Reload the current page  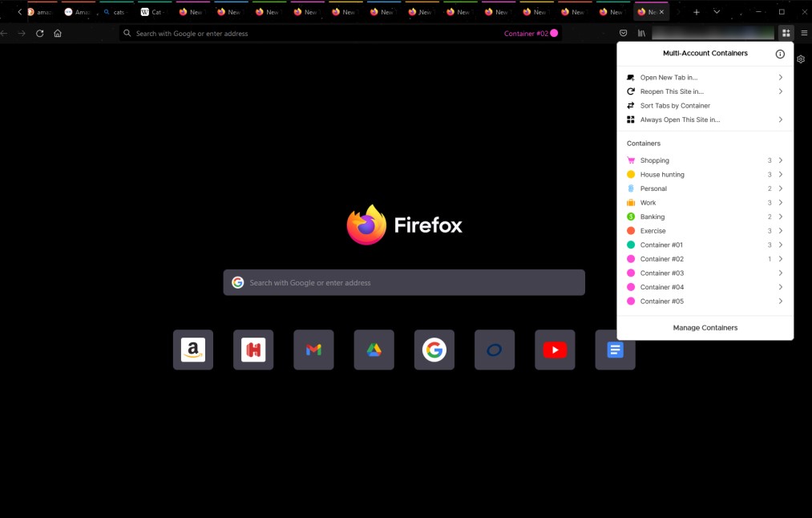point(40,33)
